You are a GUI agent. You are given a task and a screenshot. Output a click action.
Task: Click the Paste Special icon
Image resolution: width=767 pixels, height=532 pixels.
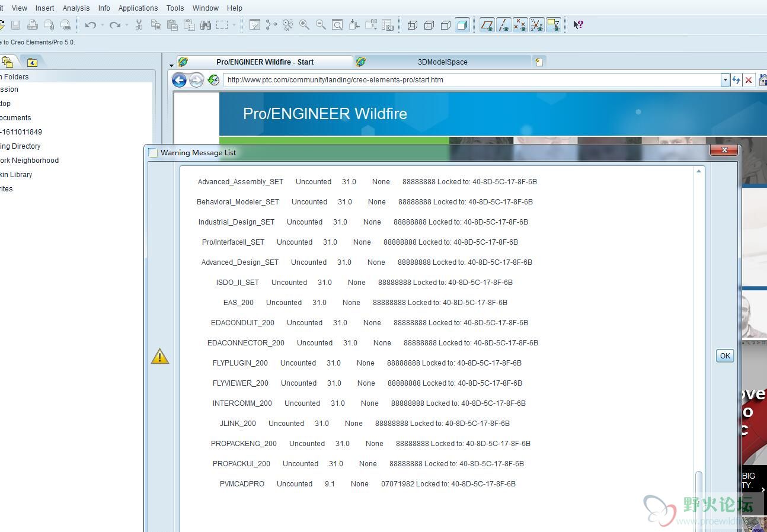(x=189, y=25)
